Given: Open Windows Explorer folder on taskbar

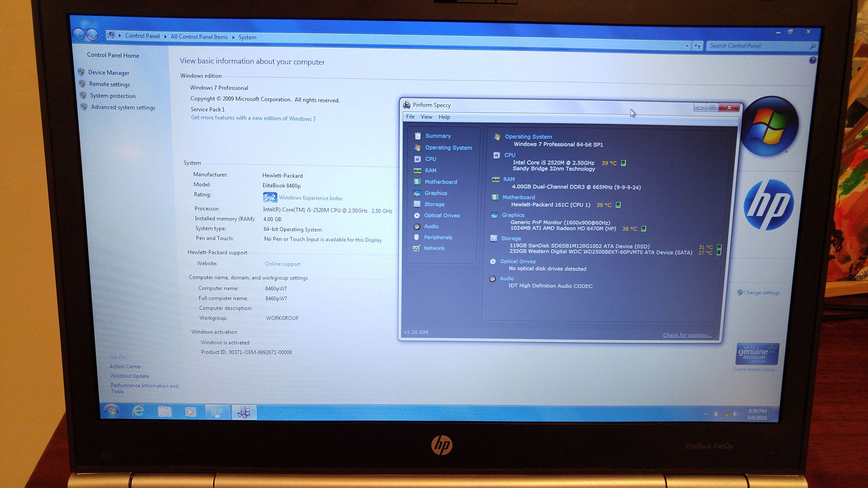Looking at the screenshot, I should pos(165,411).
